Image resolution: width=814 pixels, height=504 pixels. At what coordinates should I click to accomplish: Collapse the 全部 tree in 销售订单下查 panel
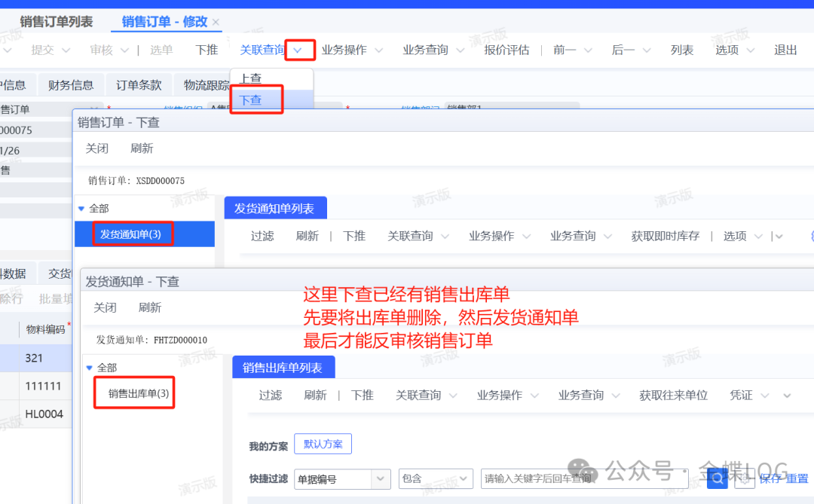point(81,208)
